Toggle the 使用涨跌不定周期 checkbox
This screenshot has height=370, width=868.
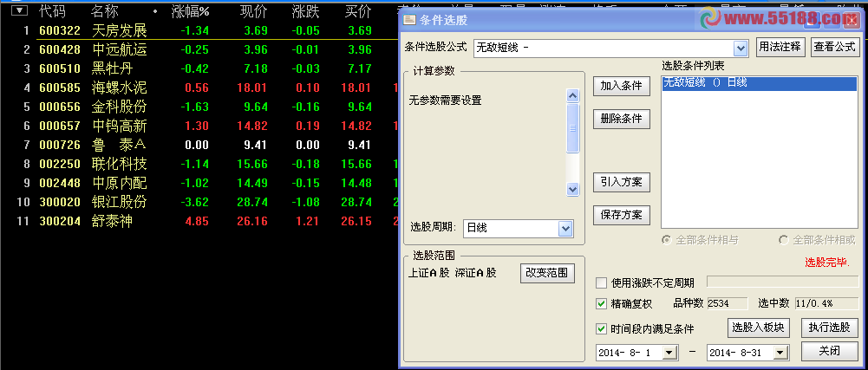(x=601, y=283)
